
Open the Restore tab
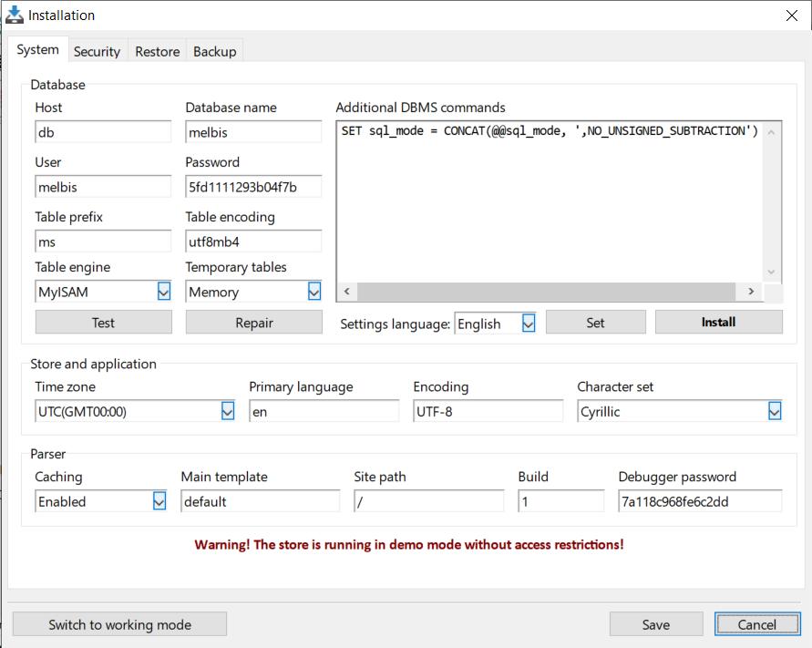click(x=157, y=51)
